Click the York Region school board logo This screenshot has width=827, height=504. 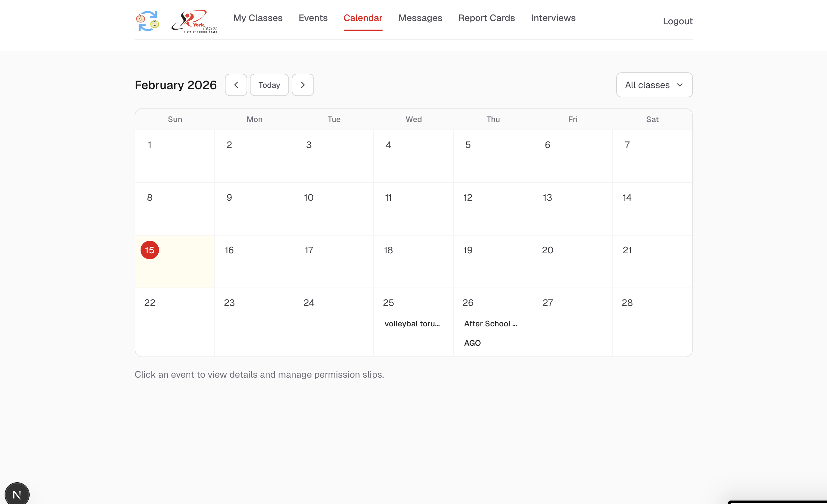[x=195, y=21]
